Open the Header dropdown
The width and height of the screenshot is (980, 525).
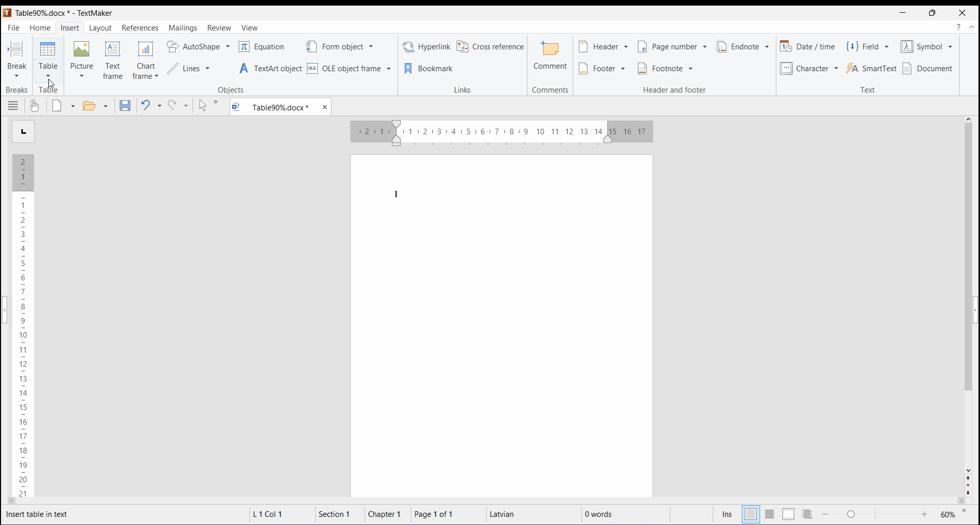click(x=626, y=47)
